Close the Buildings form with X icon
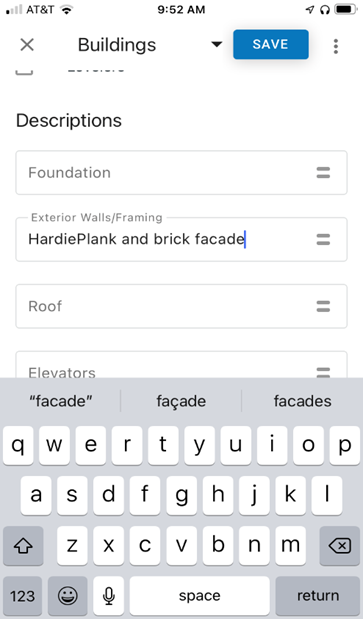 coord(27,45)
